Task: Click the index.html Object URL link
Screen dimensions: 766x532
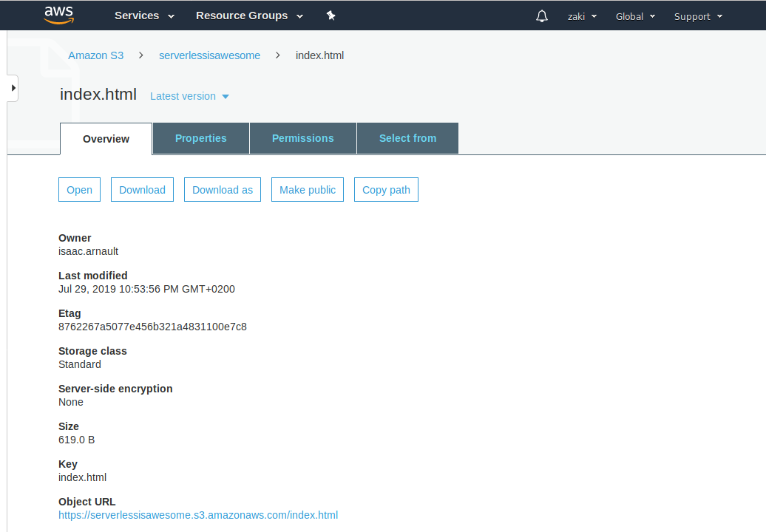Action: (x=198, y=515)
